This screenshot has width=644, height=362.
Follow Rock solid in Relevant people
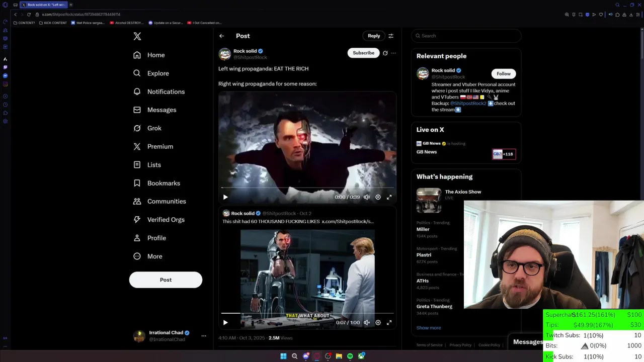pyautogui.click(x=504, y=73)
